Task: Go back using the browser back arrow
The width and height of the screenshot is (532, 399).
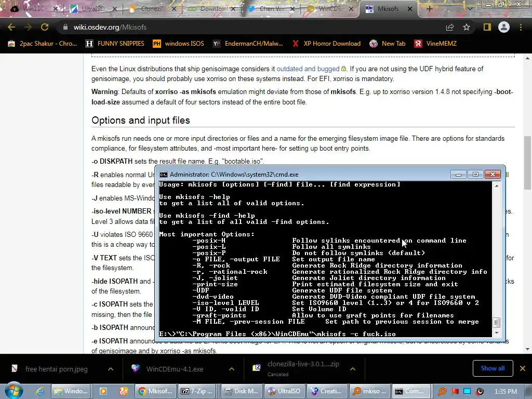Action: tap(11, 27)
